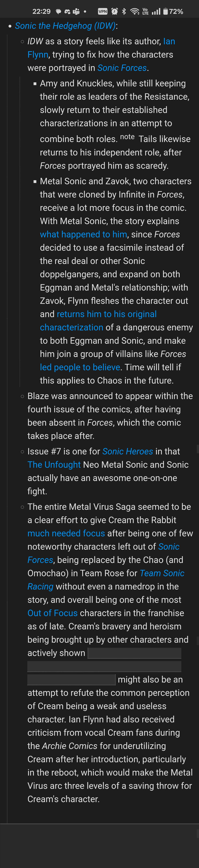This screenshot has height=868, width=199.
Task: Open the Ian Flynn link
Action: click(101, 48)
